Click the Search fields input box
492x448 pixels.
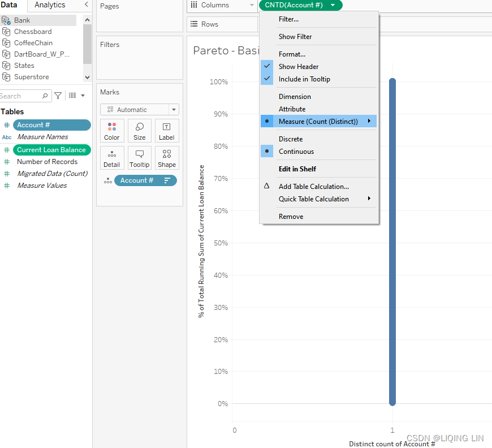(25, 96)
